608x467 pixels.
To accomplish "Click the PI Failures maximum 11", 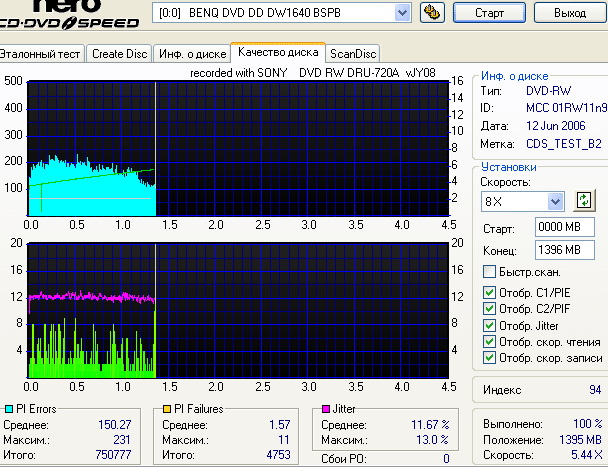I will pos(284,439).
